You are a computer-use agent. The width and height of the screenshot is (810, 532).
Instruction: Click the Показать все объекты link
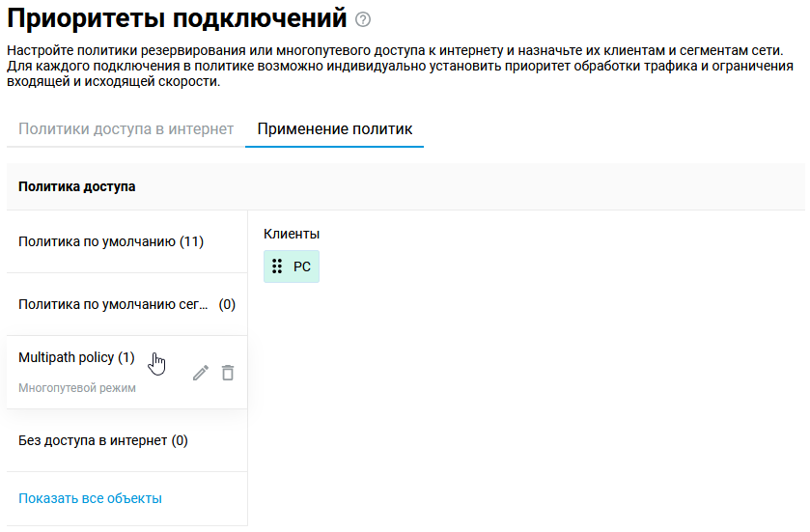click(x=90, y=498)
